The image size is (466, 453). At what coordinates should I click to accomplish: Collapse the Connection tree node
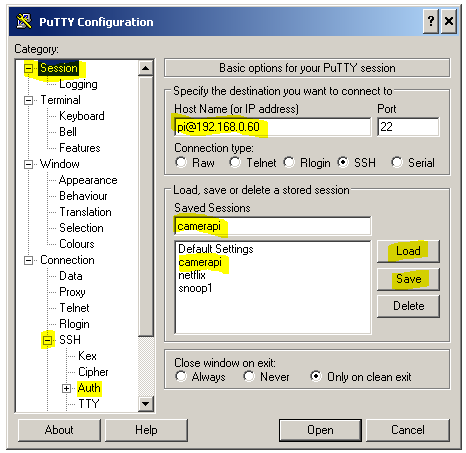tap(29, 260)
